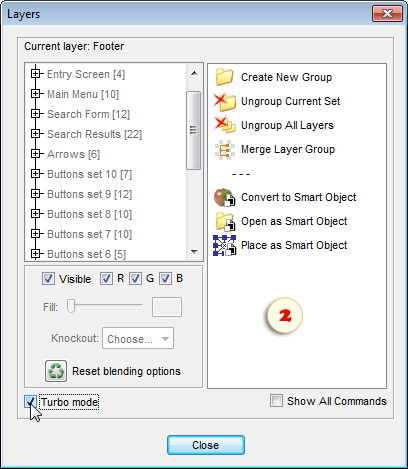This screenshot has width=408, height=469.
Task: Expand the Buttons set 7 [10] group
Action: pos(35,234)
